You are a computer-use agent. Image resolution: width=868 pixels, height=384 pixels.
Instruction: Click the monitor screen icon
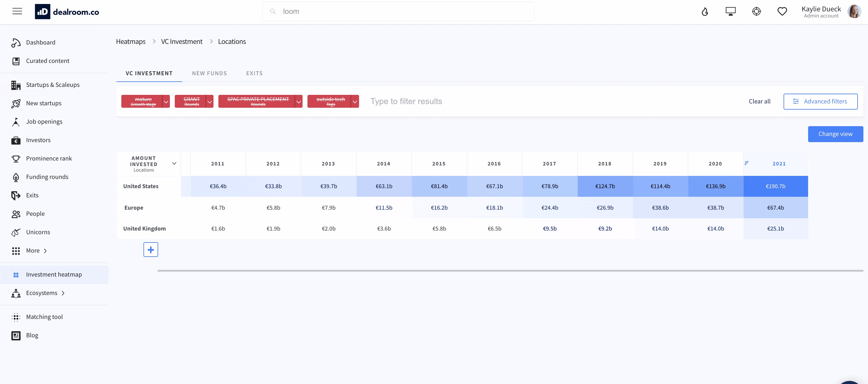(730, 11)
